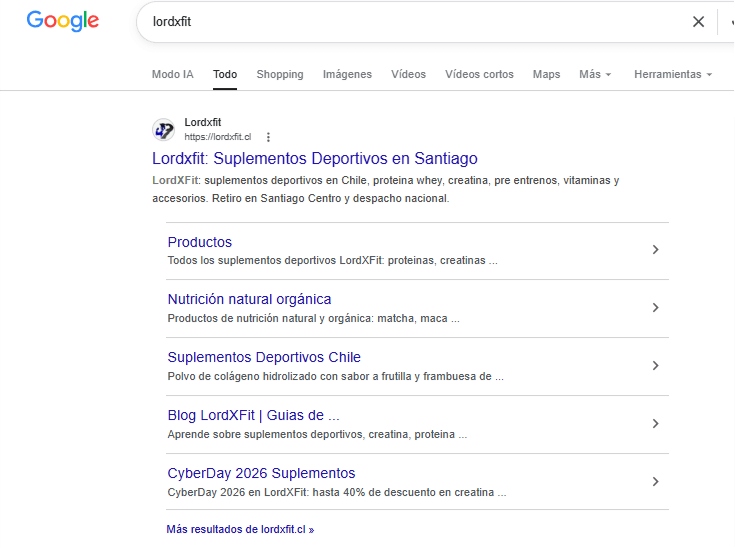735x548 pixels.
Task: Expand the Blog LordXFit chevron
Action: [x=655, y=424]
